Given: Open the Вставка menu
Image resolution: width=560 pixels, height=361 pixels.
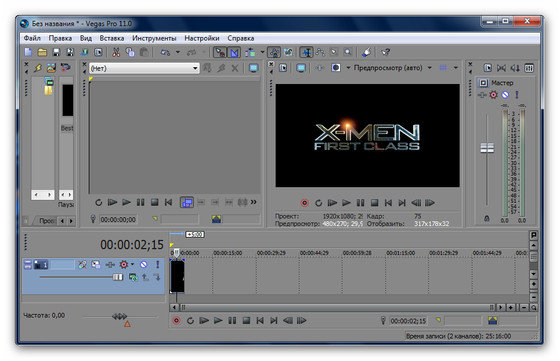Looking at the screenshot, I should click(112, 38).
